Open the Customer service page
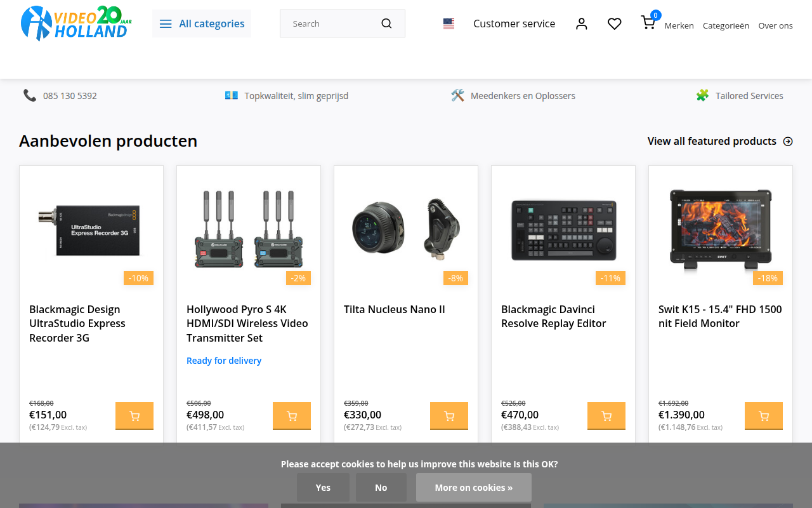This screenshot has height=508, width=812. click(514, 23)
